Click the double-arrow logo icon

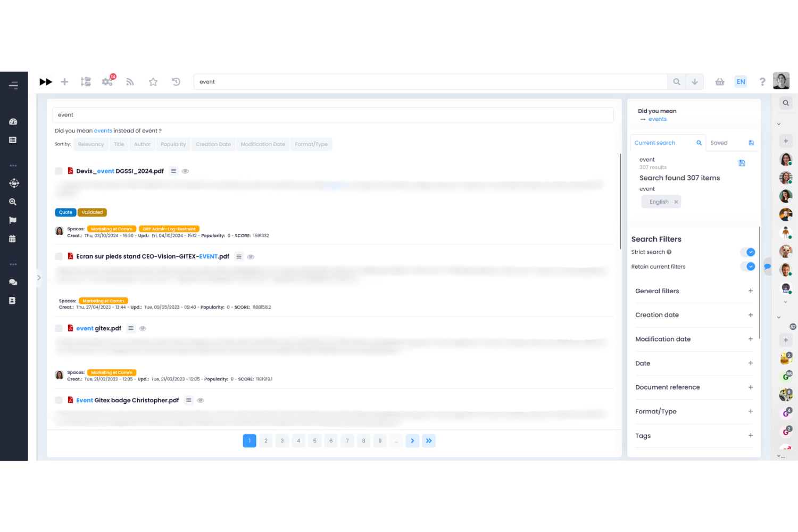[46, 82]
